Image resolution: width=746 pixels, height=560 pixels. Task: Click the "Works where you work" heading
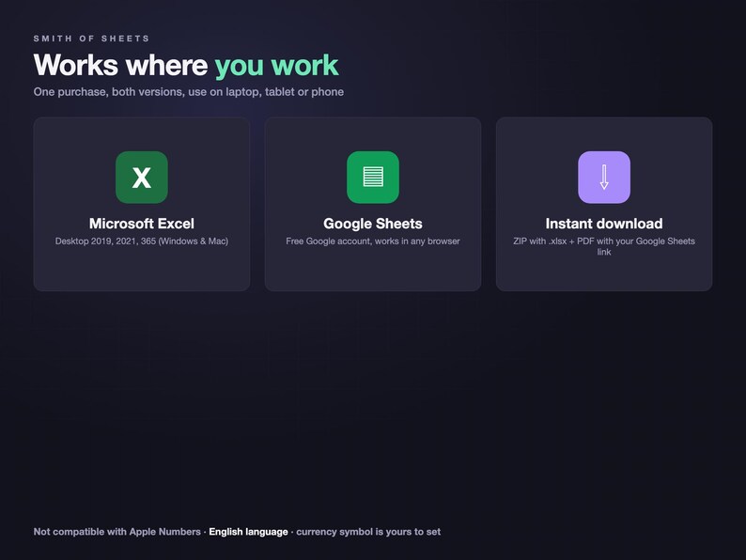pyautogui.click(x=186, y=65)
